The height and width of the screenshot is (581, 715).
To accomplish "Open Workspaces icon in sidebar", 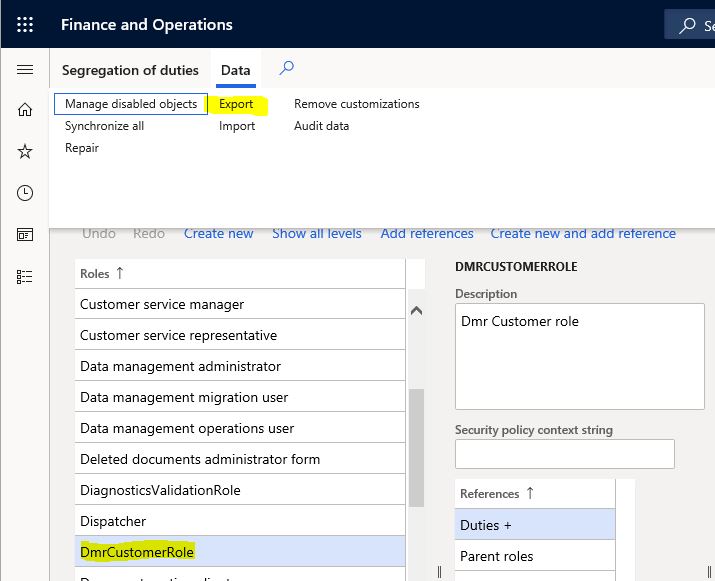I will (25, 234).
